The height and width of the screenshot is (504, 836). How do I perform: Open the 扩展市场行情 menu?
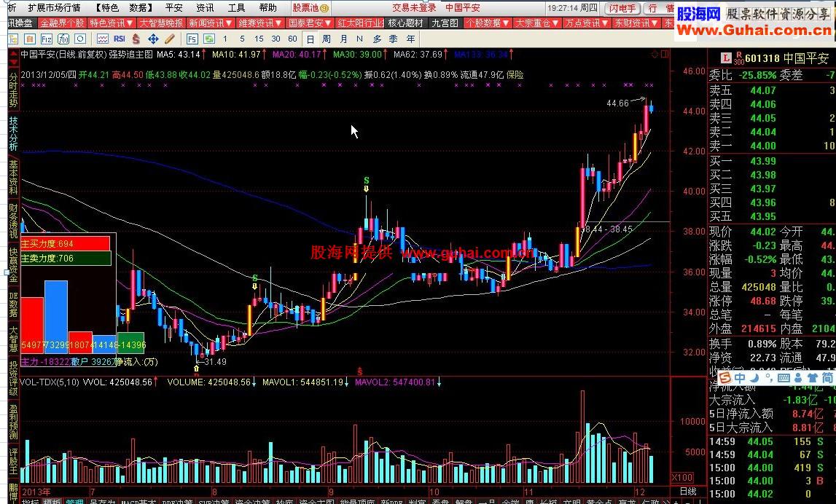click(55, 8)
